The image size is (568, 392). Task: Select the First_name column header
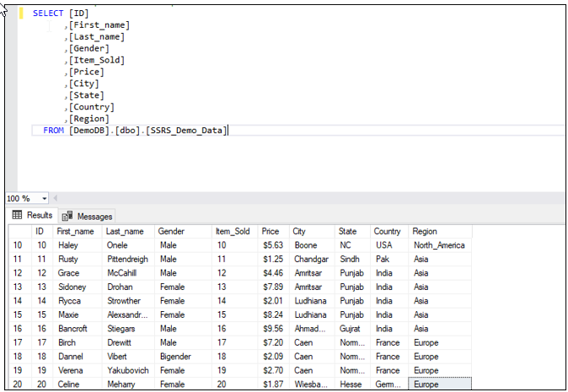pyautogui.click(x=78, y=231)
